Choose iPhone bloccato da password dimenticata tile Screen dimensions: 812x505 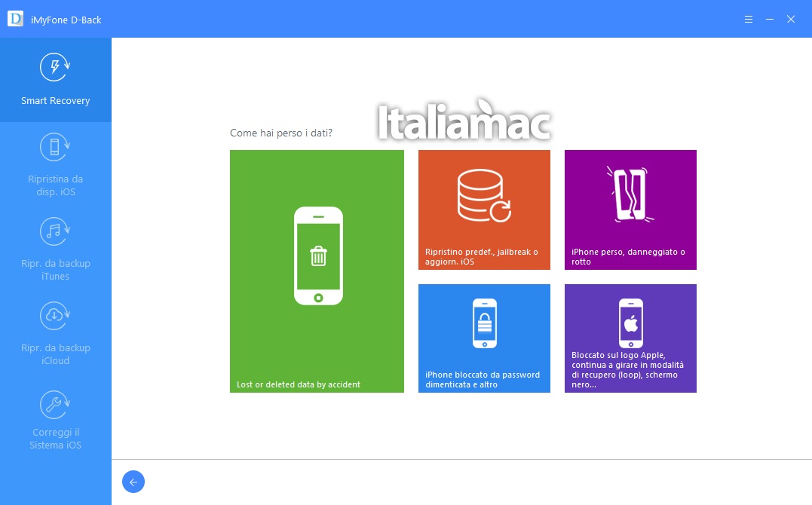[484, 338]
